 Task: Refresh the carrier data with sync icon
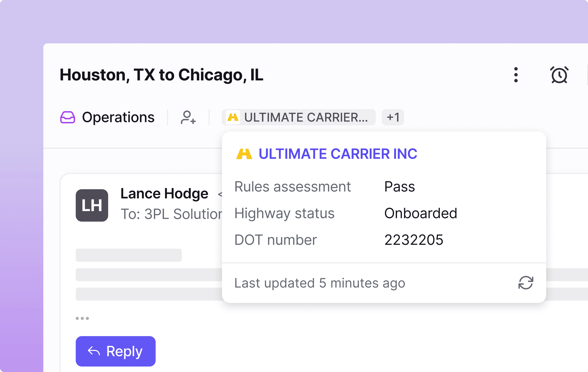pyautogui.click(x=526, y=283)
